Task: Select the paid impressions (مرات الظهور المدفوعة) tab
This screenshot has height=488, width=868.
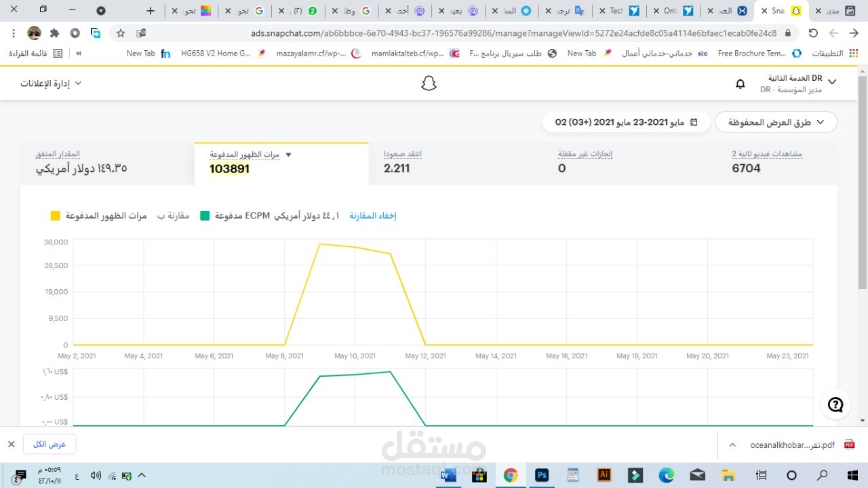Action: (281, 164)
